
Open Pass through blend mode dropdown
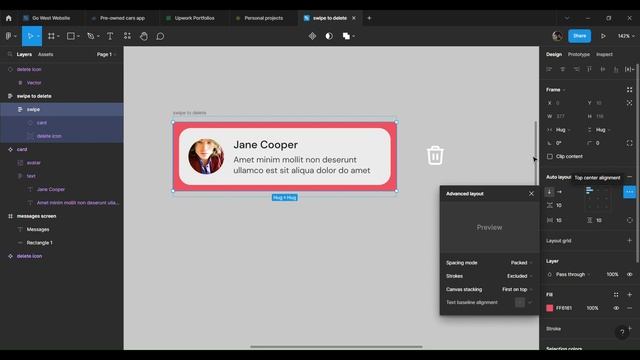click(573, 274)
